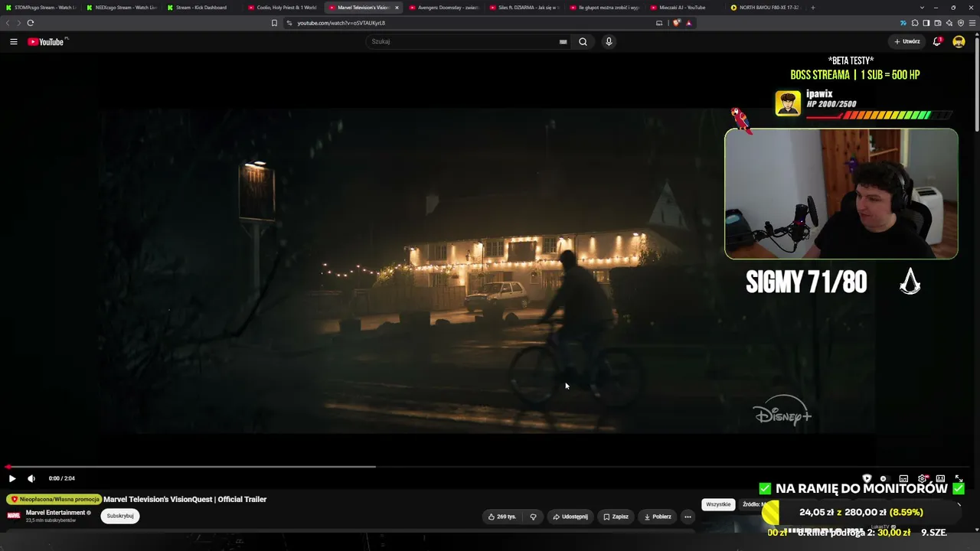Switch to the Avengers: Doomsday tab
This screenshot has height=551, width=980.
446,8
